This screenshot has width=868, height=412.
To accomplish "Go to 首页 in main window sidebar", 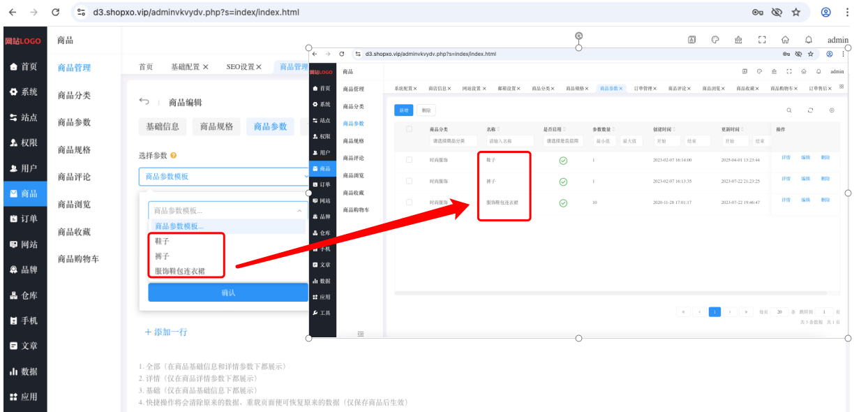I will [x=24, y=67].
